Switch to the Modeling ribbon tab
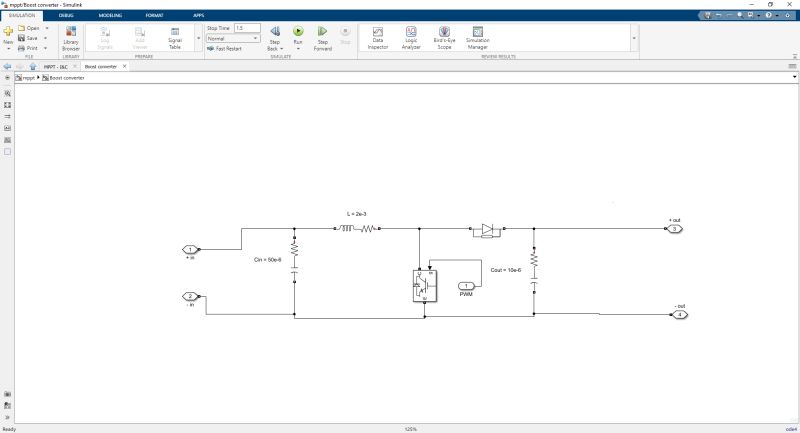This screenshot has width=800, height=433. pyautogui.click(x=110, y=15)
